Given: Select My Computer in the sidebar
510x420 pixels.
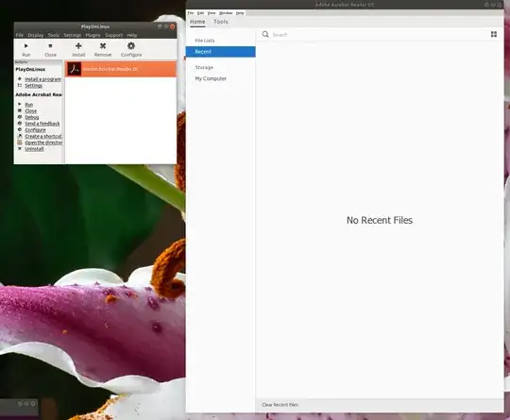Looking at the screenshot, I should [x=211, y=78].
